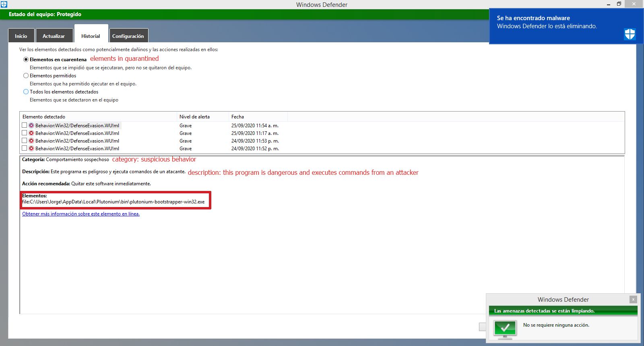644x346 pixels.
Task: Close the small Windows Defender popup
Action: (633, 299)
